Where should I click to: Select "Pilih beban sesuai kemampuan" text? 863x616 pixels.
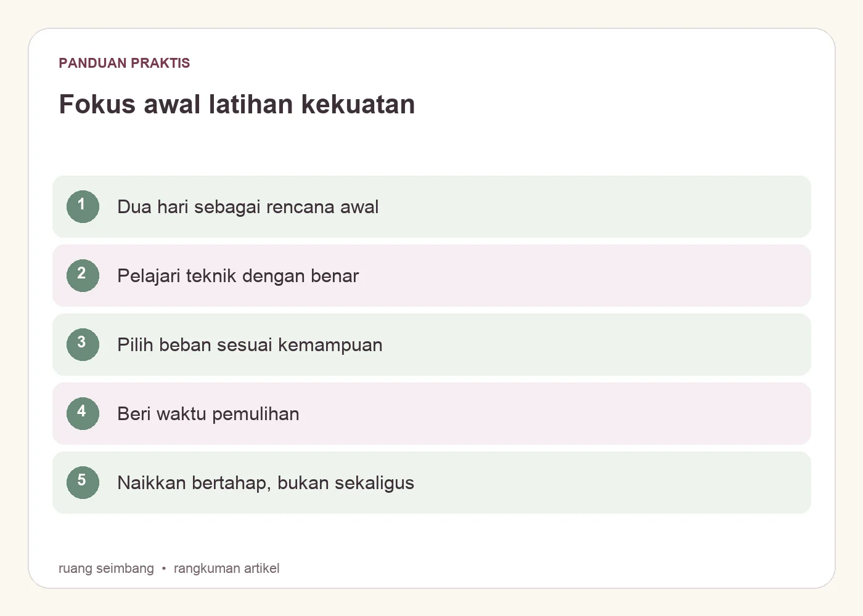tap(250, 345)
